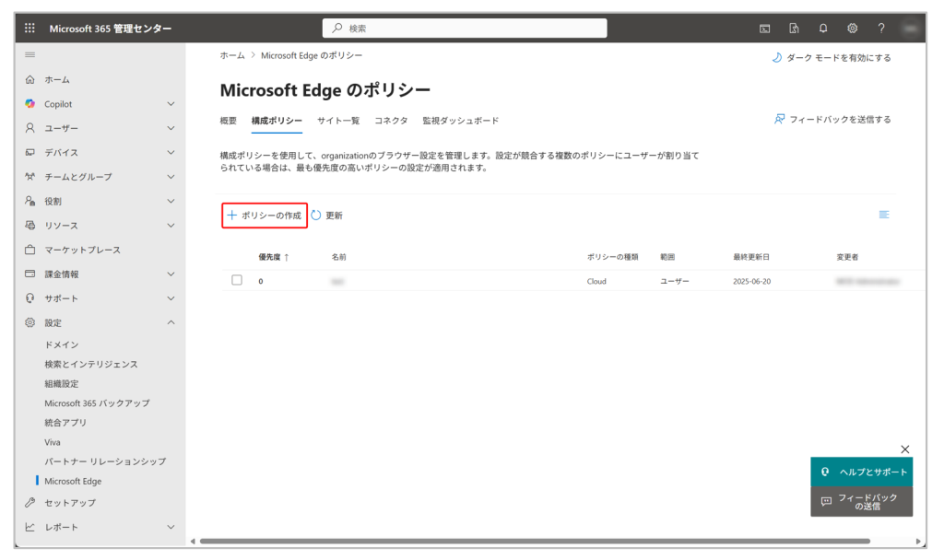Open the app launcher waffle icon

point(29,29)
